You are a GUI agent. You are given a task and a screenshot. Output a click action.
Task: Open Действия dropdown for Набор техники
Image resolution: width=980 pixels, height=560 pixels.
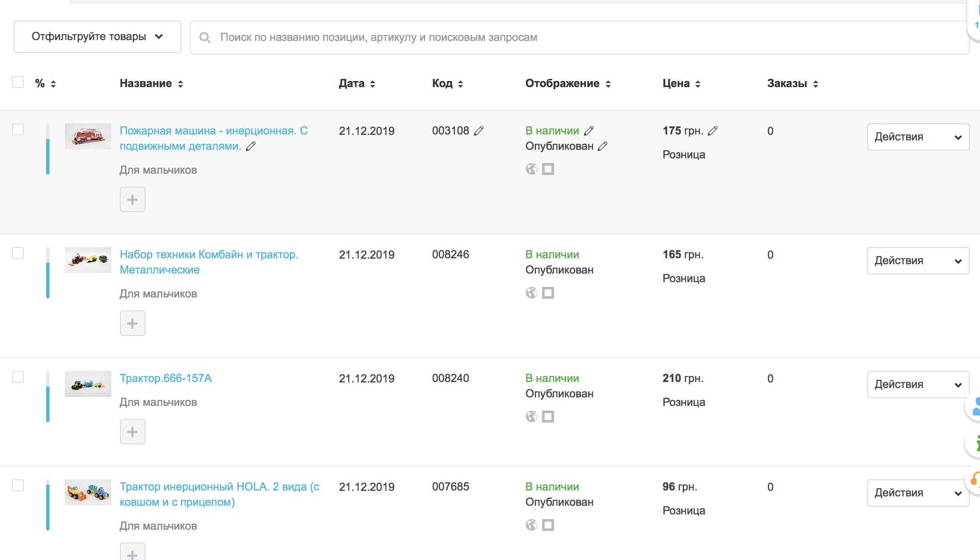(918, 261)
